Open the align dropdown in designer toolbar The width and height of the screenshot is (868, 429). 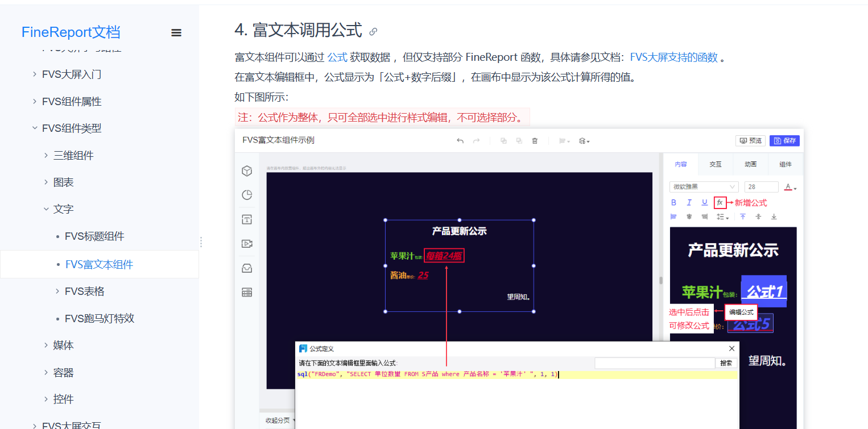(x=564, y=141)
